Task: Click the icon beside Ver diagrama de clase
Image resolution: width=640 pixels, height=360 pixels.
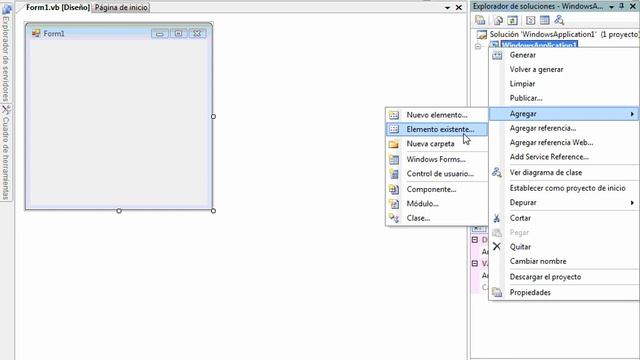Action: coord(497,173)
